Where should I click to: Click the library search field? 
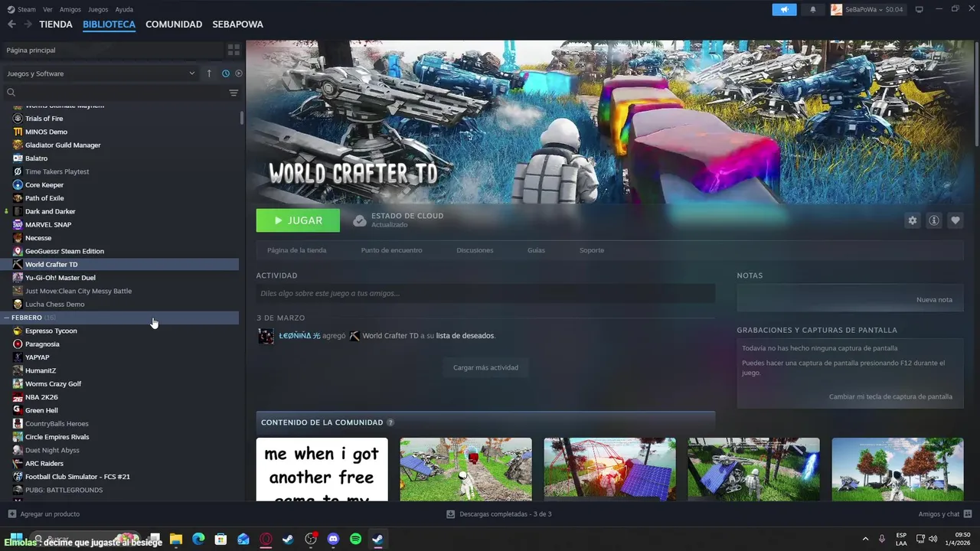click(x=115, y=93)
